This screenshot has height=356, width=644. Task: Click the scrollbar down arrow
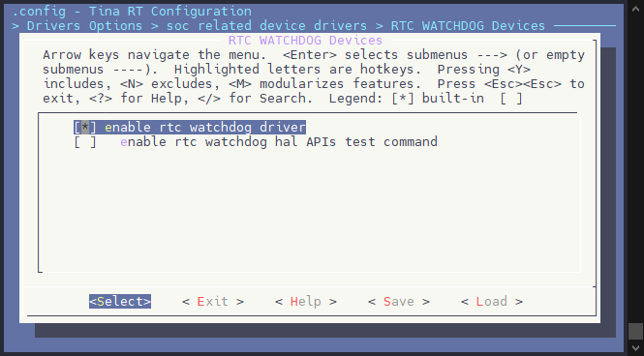636,348
